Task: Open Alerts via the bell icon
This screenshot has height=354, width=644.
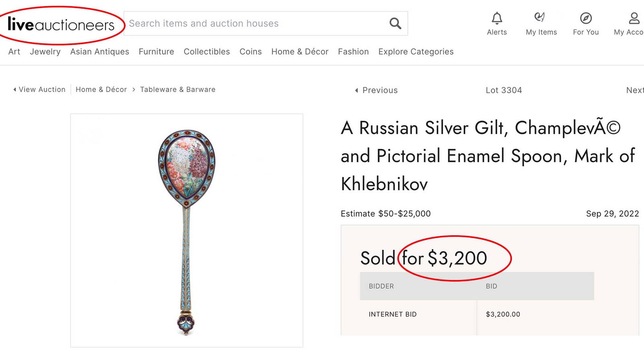Action: (x=497, y=18)
